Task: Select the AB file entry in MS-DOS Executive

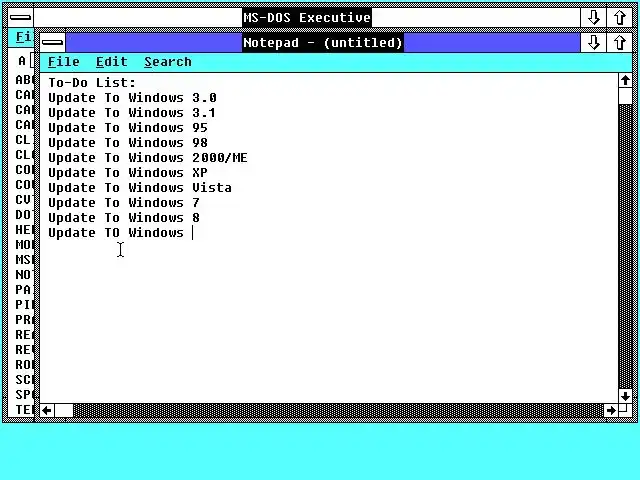Action: pos(24,80)
